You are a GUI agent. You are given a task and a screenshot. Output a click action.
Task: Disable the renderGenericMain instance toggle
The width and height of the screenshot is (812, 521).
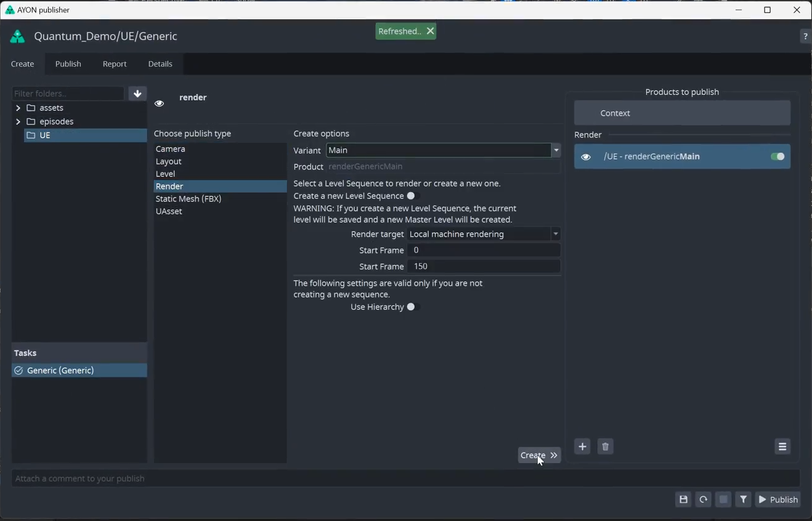[777, 156]
